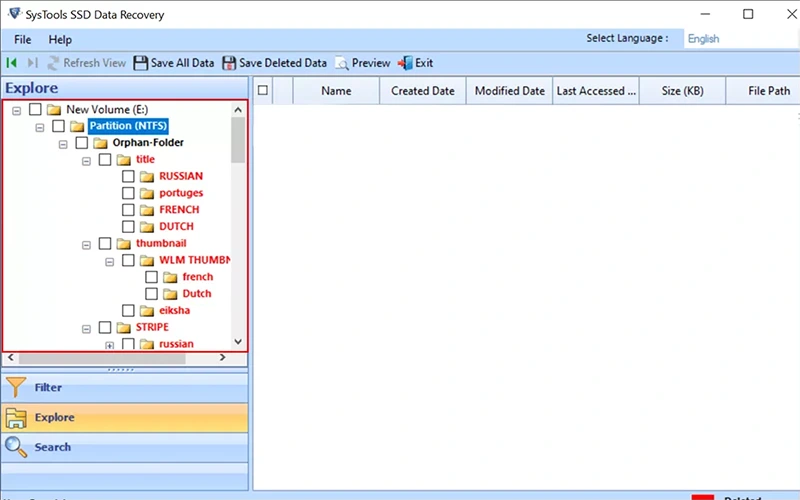The width and height of the screenshot is (800, 500).
Task: Click the Save All Data button label
Action: [182, 63]
